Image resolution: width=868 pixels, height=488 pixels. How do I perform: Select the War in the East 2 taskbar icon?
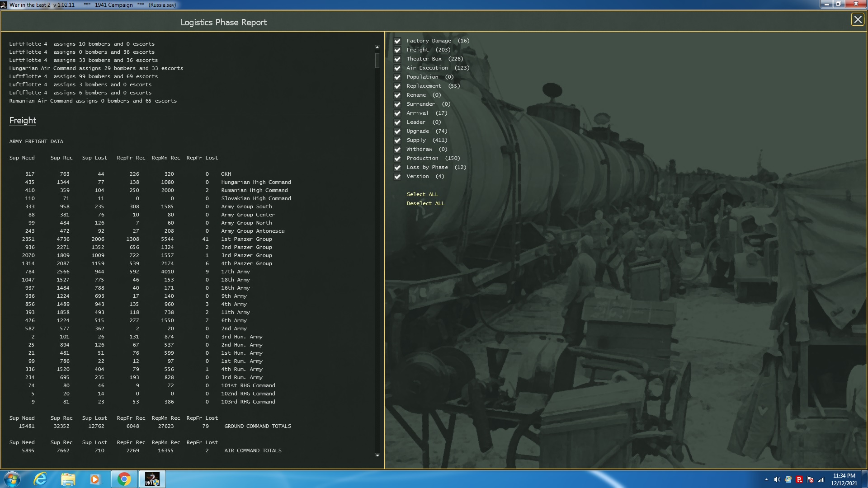pos(152,479)
